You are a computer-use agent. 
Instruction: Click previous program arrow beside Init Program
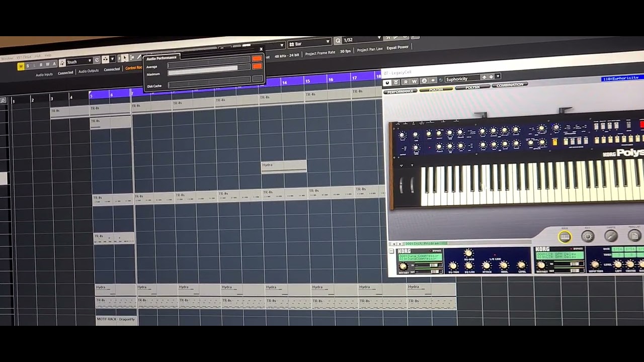[394, 244]
